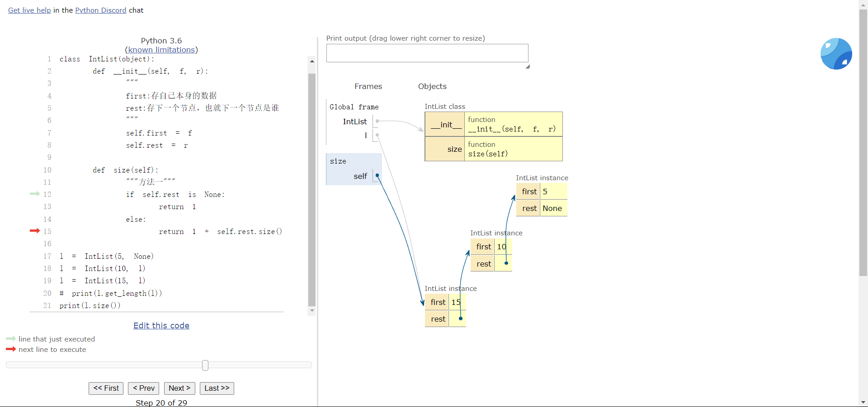The image size is (868, 407).
Task: Click line 19 l = IntList(15, l)
Action: point(103,281)
